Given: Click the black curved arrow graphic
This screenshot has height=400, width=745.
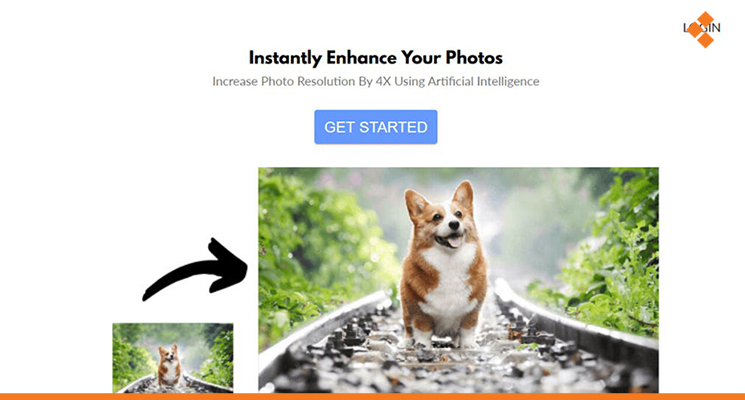Looking at the screenshot, I should pos(195,269).
